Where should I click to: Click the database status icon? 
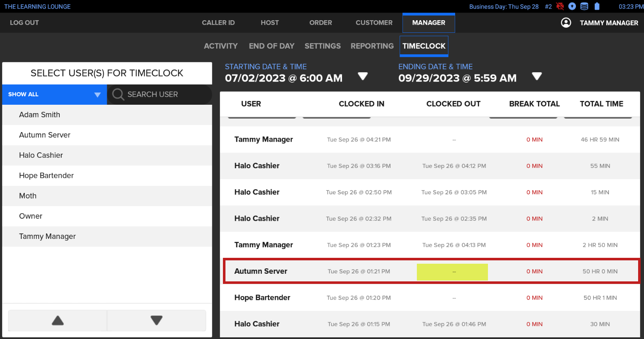pos(584,6)
